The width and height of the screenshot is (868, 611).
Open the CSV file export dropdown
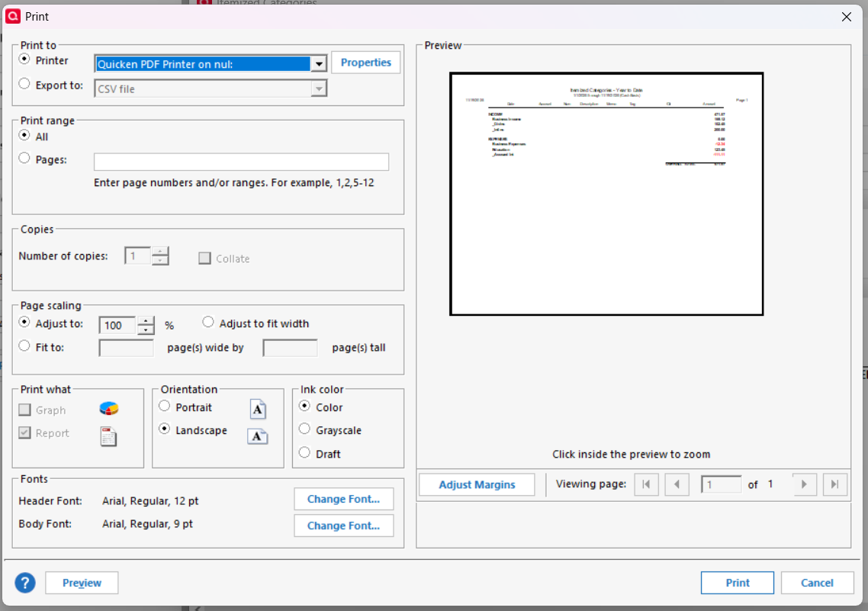click(319, 88)
